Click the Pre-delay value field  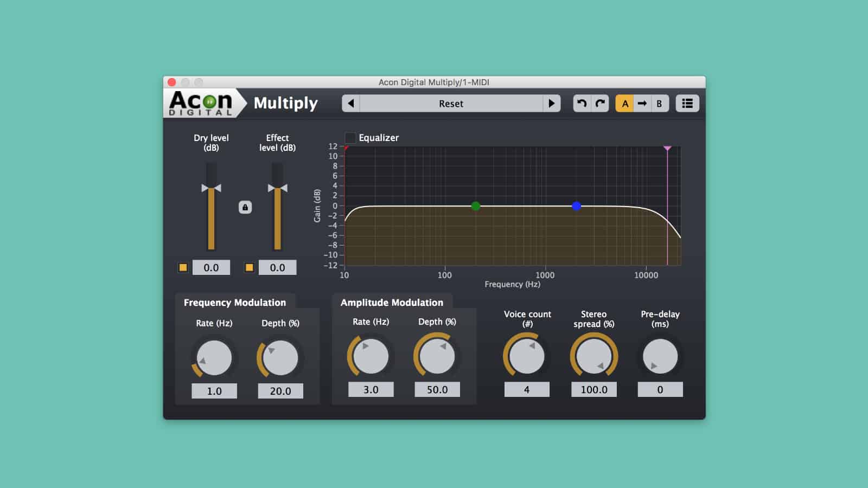[660, 389]
